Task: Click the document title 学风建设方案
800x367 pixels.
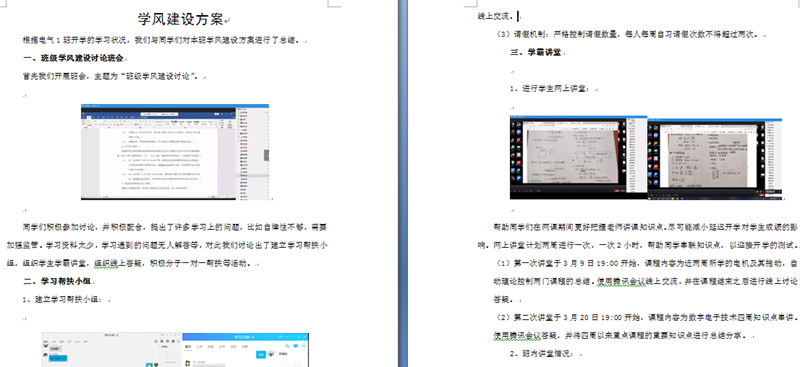Action: (x=182, y=19)
